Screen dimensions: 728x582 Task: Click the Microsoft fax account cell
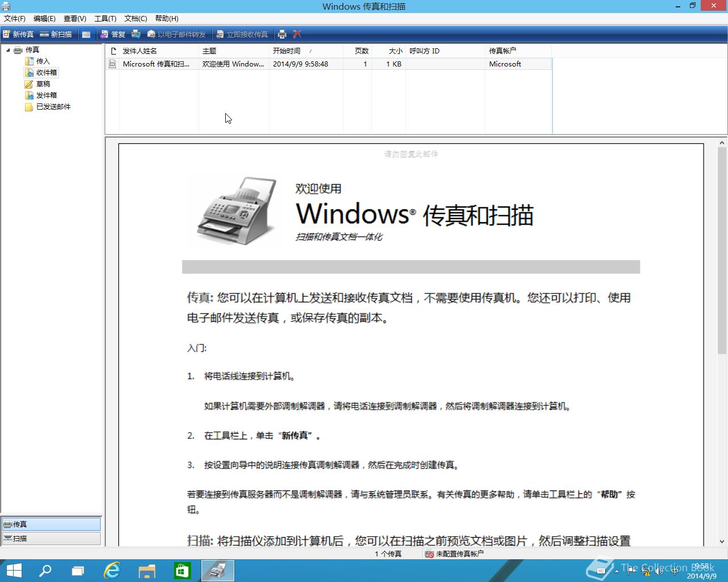click(x=505, y=64)
